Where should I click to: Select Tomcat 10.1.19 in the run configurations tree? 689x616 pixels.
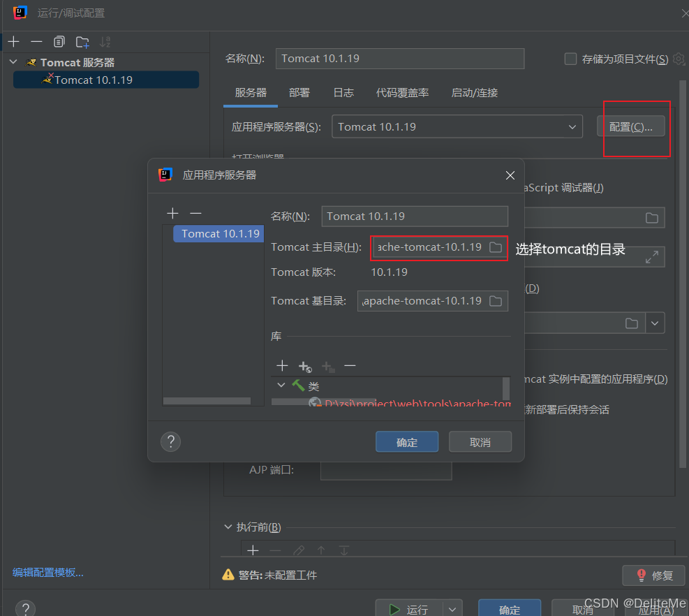coord(106,80)
